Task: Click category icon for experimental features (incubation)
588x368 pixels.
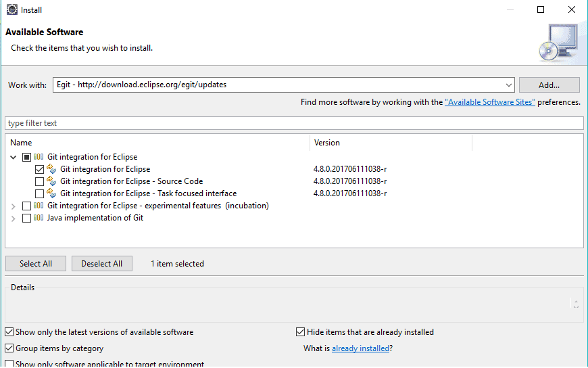Action: point(39,206)
